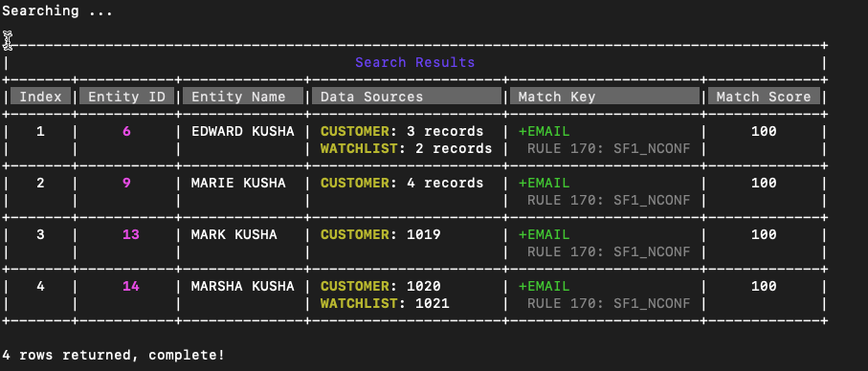This screenshot has height=371, width=868.
Task: Select entity ID 13
Action: pyautogui.click(x=131, y=234)
